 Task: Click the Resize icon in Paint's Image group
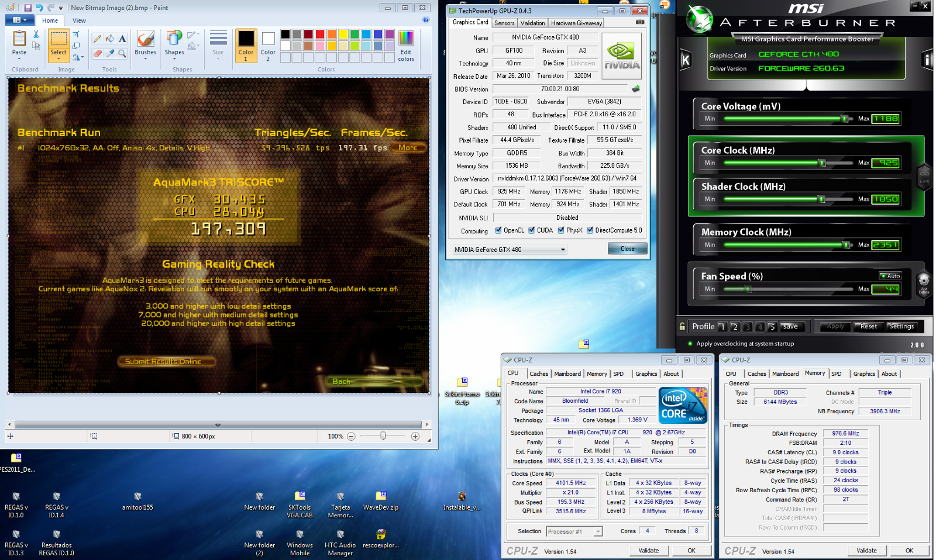pyautogui.click(x=76, y=46)
